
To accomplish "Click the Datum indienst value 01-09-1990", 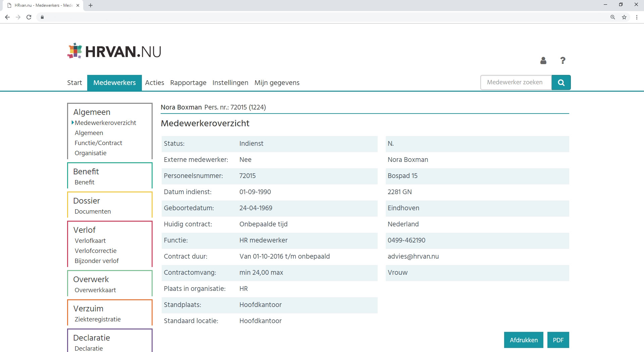I will [x=255, y=192].
